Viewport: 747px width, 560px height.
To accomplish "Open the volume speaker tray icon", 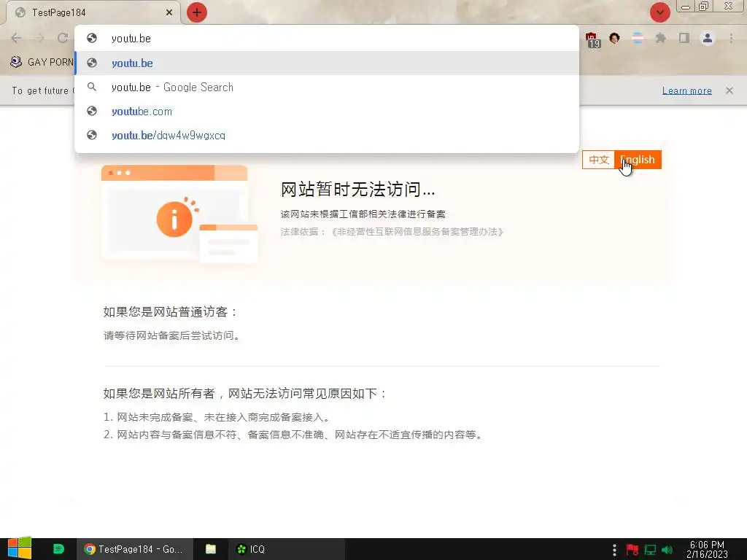I will click(667, 550).
